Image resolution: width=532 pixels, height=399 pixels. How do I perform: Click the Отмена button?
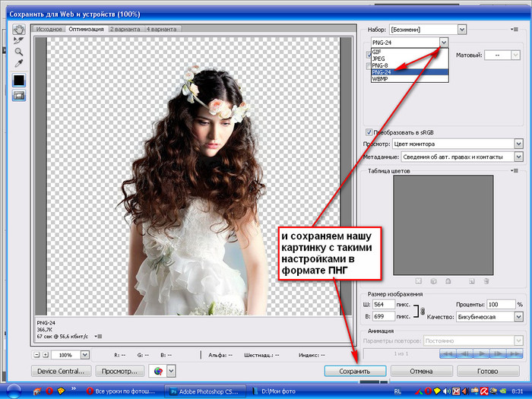(421, 371)
